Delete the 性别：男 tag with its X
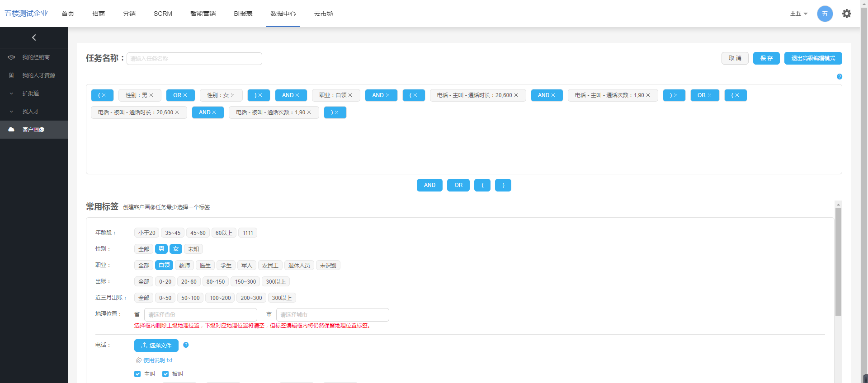This screenshot has width=868, height=383. pos(151,95)
